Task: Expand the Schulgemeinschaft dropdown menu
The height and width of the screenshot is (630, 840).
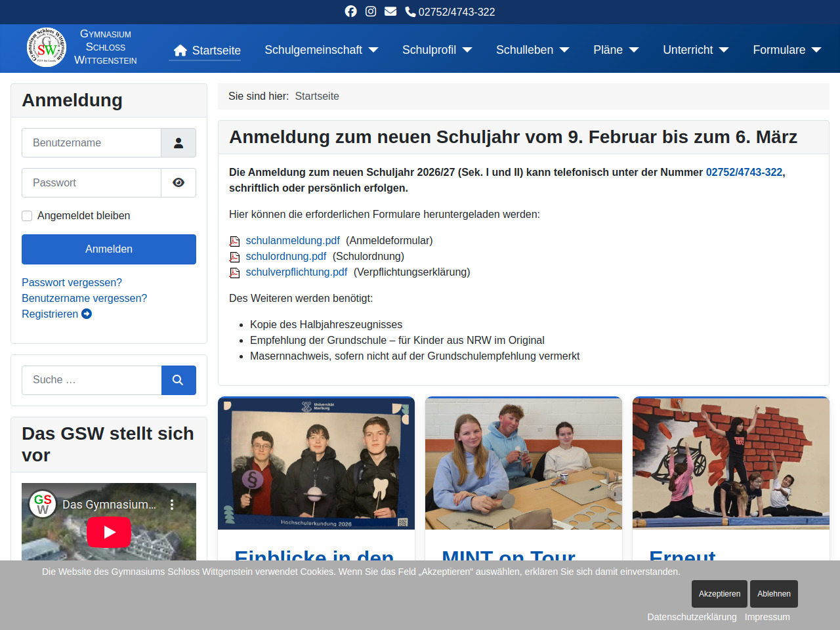Action: (321, 50)
